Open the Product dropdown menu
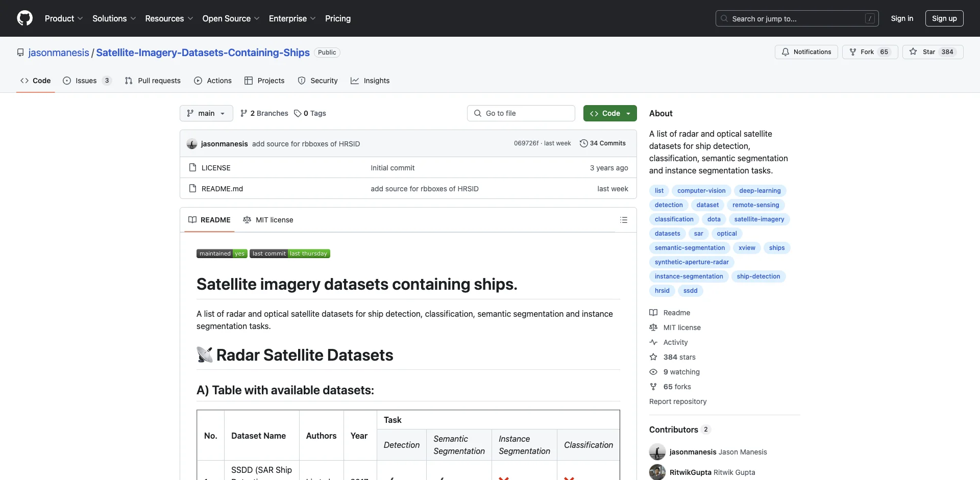The image size is (980, 480). [x=64, y=18]
